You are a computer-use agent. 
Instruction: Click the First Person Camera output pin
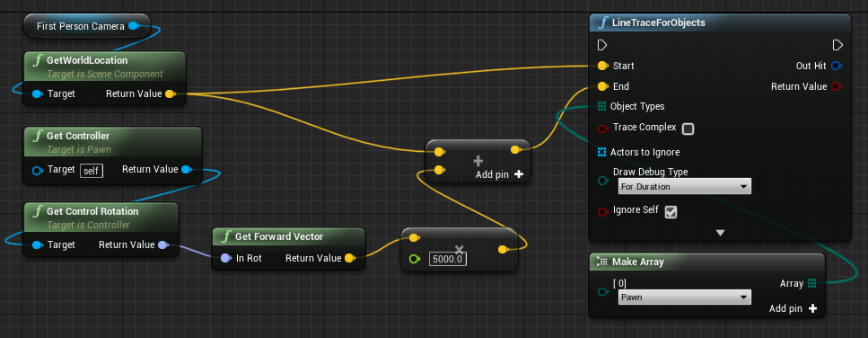133,26
